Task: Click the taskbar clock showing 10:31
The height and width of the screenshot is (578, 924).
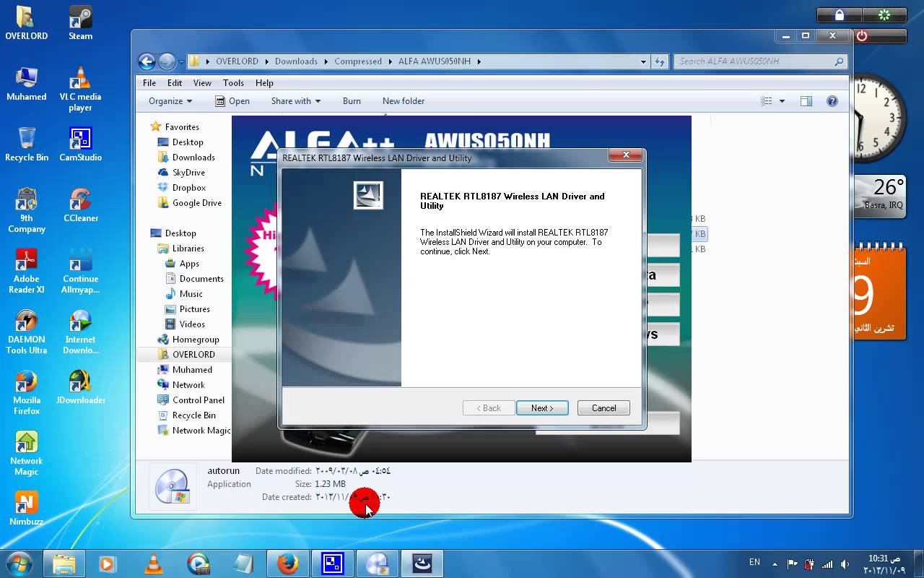Action: click(x=884, y=564)
